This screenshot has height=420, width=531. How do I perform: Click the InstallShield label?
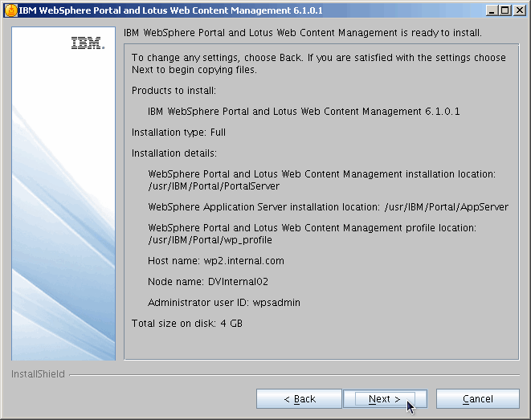[x=38, y=374]
